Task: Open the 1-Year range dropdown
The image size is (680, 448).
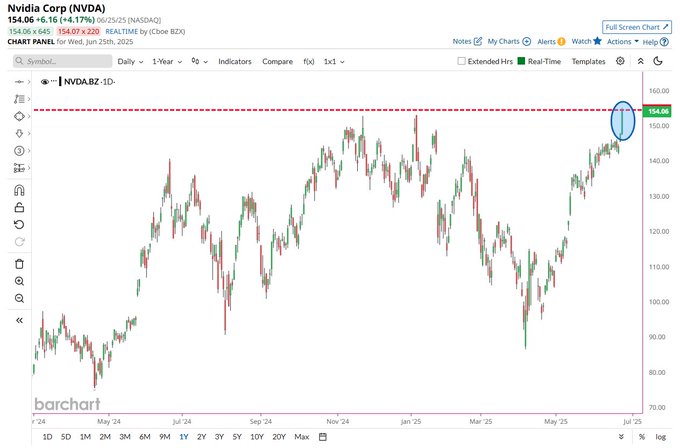Action: pos(167,62)
